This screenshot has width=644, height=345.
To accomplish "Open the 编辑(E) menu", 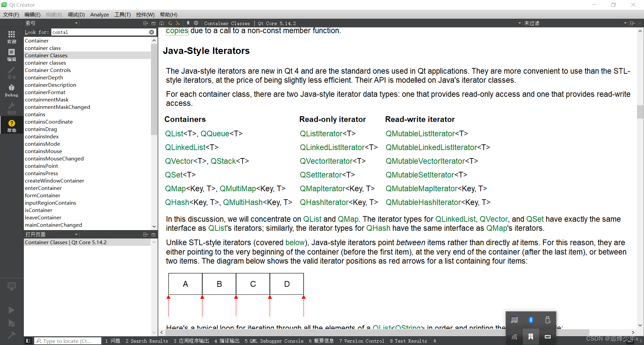I will pos(32,14).
